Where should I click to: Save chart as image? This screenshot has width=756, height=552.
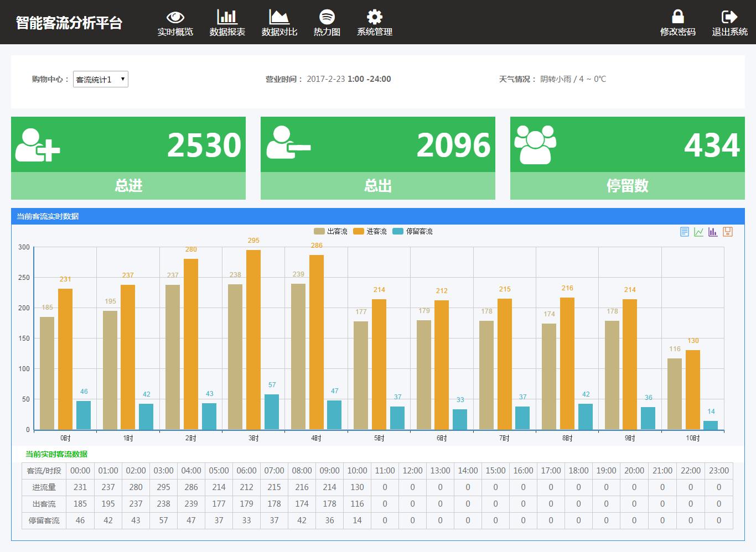(728, 232)
